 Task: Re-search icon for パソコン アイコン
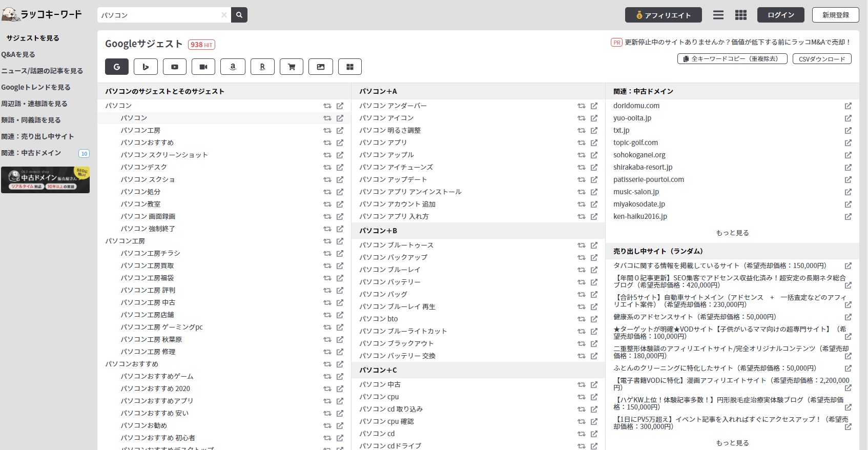[x=581, y=118]
